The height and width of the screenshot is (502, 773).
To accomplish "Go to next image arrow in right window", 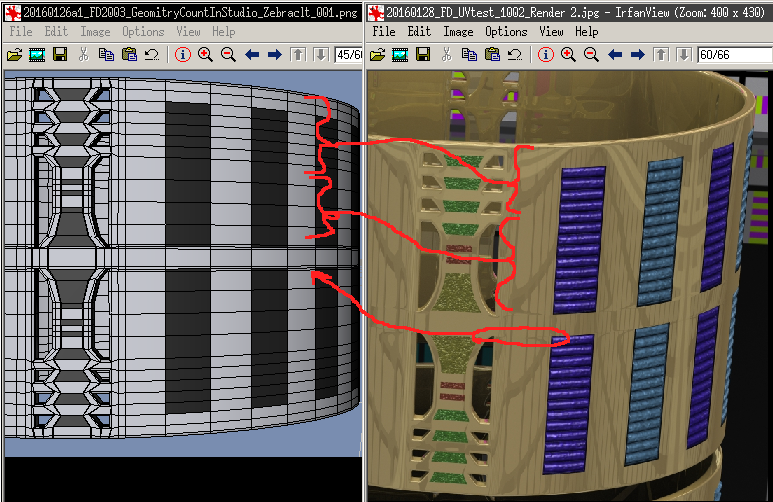I will (x=637, y=54).
